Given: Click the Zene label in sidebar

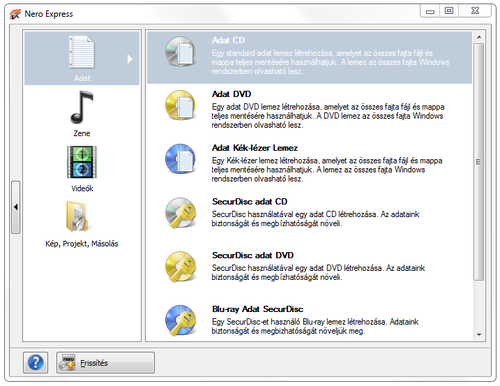Looking at the screenshot, I should (82, 133).
